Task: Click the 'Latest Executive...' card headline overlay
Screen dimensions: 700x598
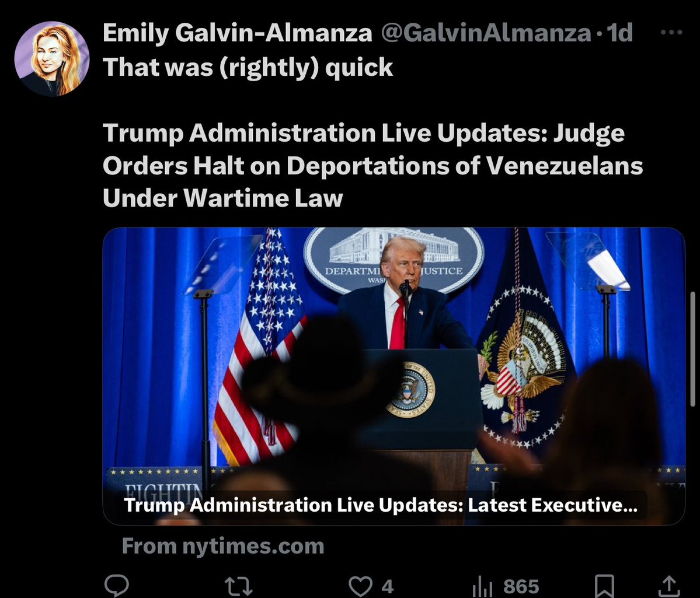Action: 380,505
